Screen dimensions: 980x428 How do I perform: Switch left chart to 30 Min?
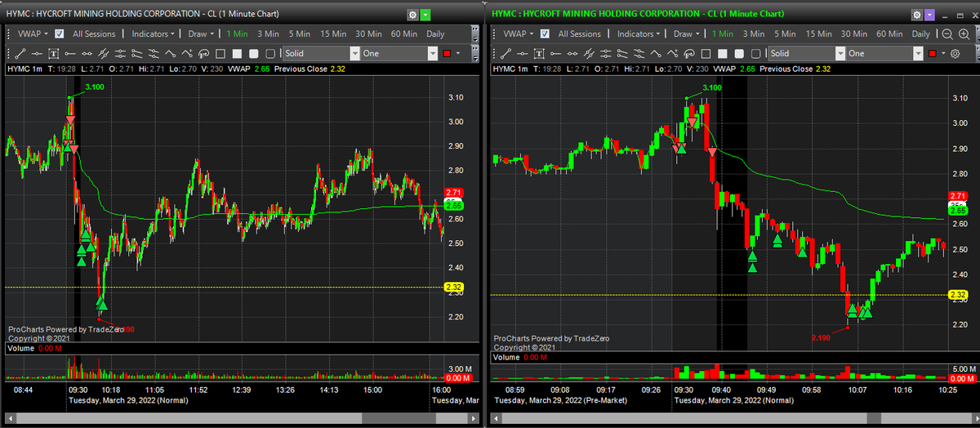[x=368, y=33]
